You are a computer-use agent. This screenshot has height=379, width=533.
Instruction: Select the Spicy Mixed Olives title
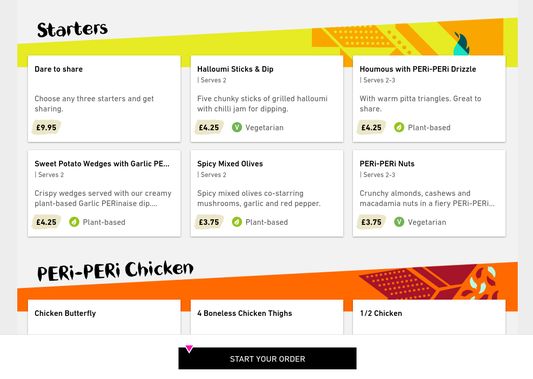pos(230,163)
